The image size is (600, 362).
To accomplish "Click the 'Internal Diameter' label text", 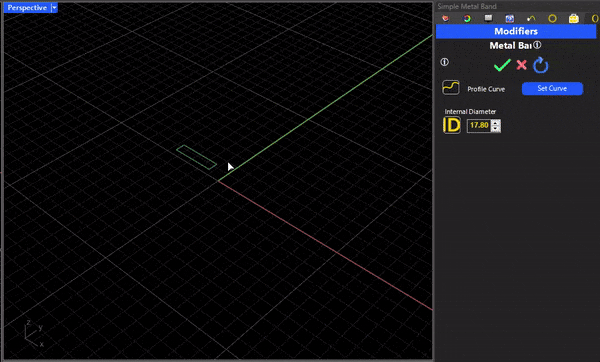I will point(470,111).
